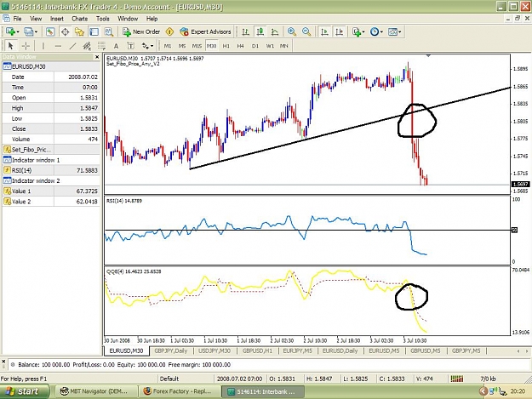Viewport: 532px width, 399px height.
Task: Select the Vertical Line drawing tool
Action: point(43,46)
